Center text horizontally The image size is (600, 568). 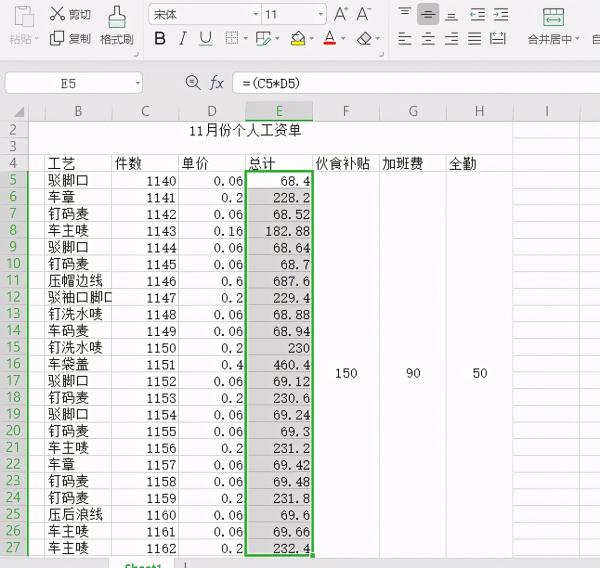point(428,39)
